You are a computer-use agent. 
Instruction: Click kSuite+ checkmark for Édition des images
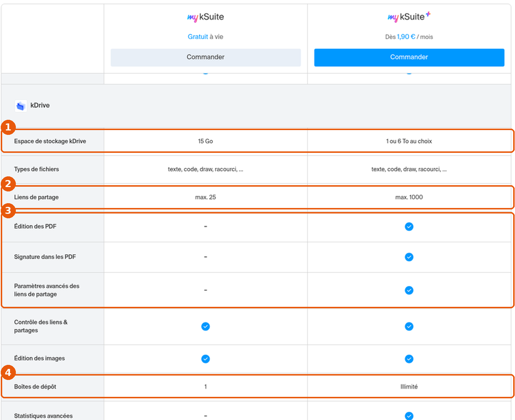coord(409,359)
